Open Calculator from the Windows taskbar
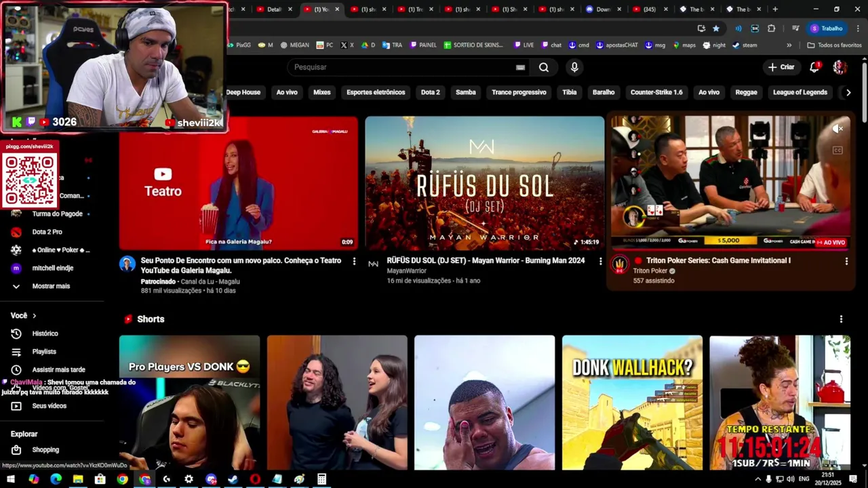This screenshot has width=868, height=488. pyautogui.click(x=321, y=479)
